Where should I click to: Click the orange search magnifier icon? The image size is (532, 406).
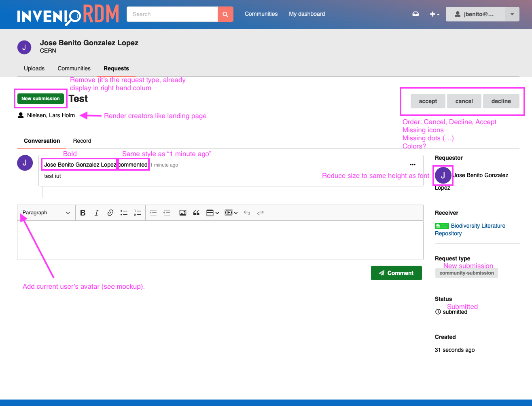[225, 14]
